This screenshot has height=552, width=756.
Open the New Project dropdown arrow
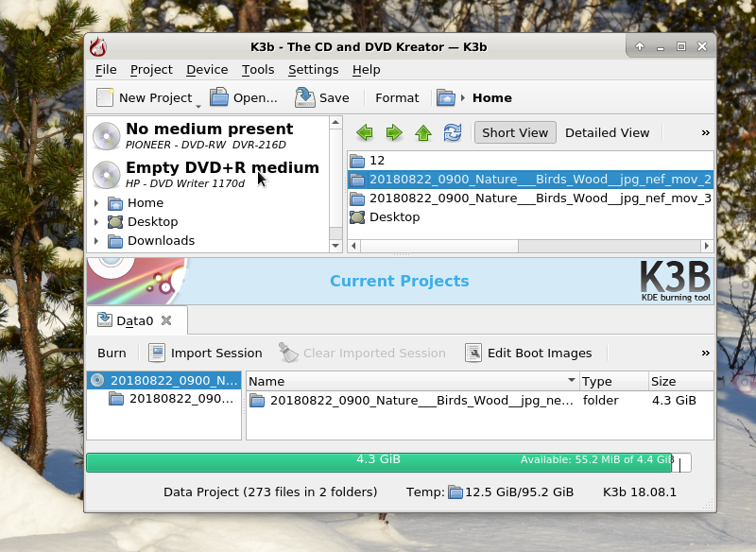pos(198,106)
